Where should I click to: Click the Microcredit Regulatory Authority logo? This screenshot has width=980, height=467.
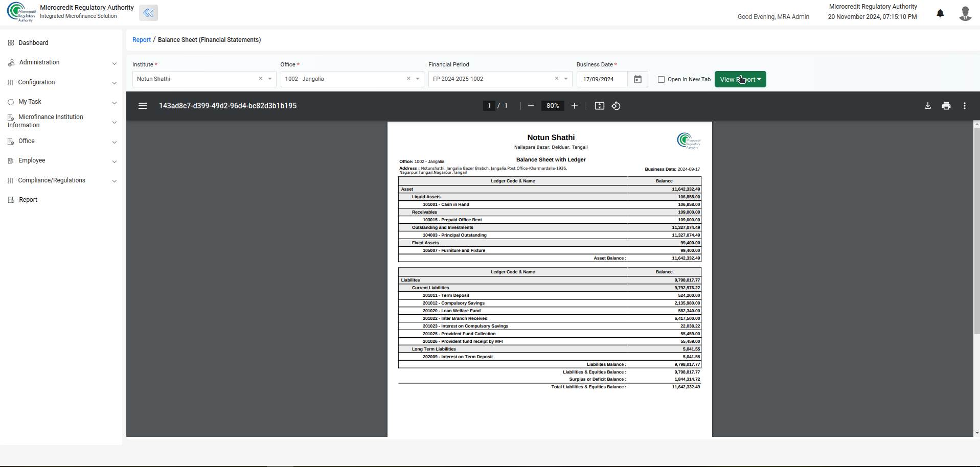click(x=21, y=12)
